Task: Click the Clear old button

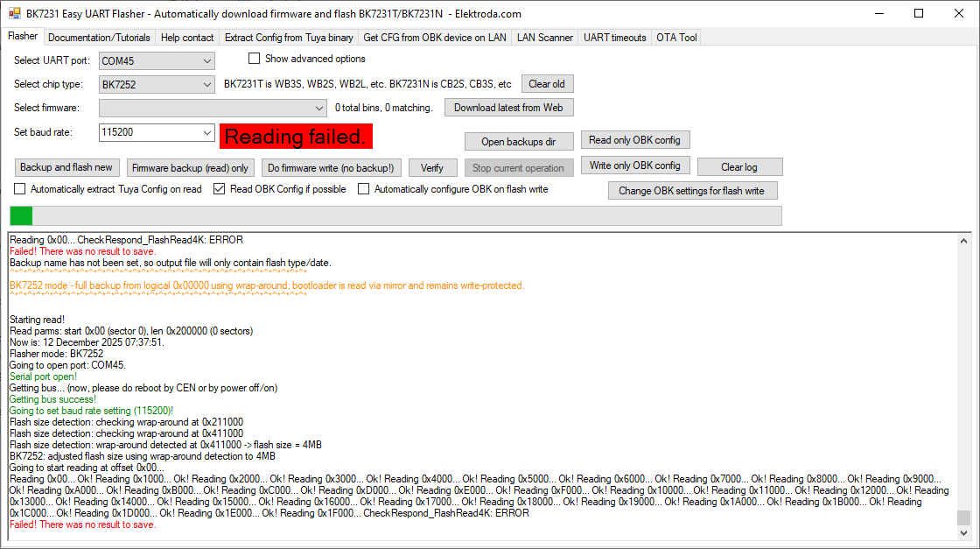Action: pos(547,84)
